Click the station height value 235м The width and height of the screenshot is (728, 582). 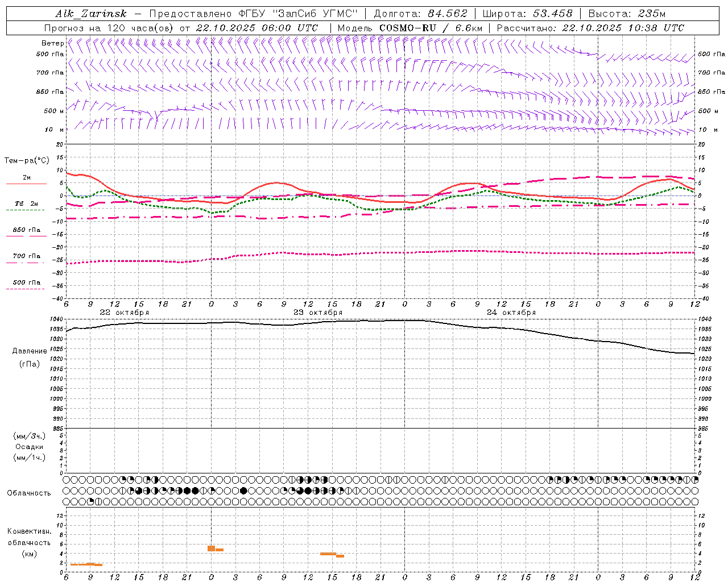651,14
